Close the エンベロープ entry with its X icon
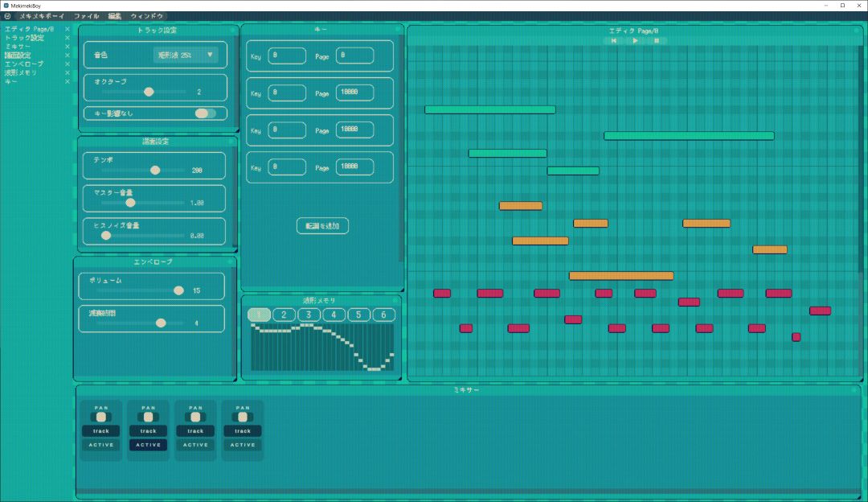 [68, 64]
